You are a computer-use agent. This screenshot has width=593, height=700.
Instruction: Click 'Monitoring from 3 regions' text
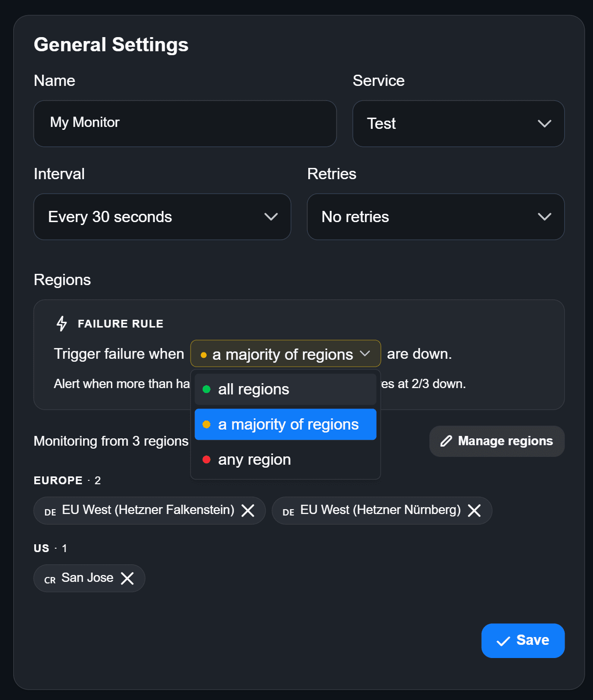pyautogui.click(x=111, y=441)
